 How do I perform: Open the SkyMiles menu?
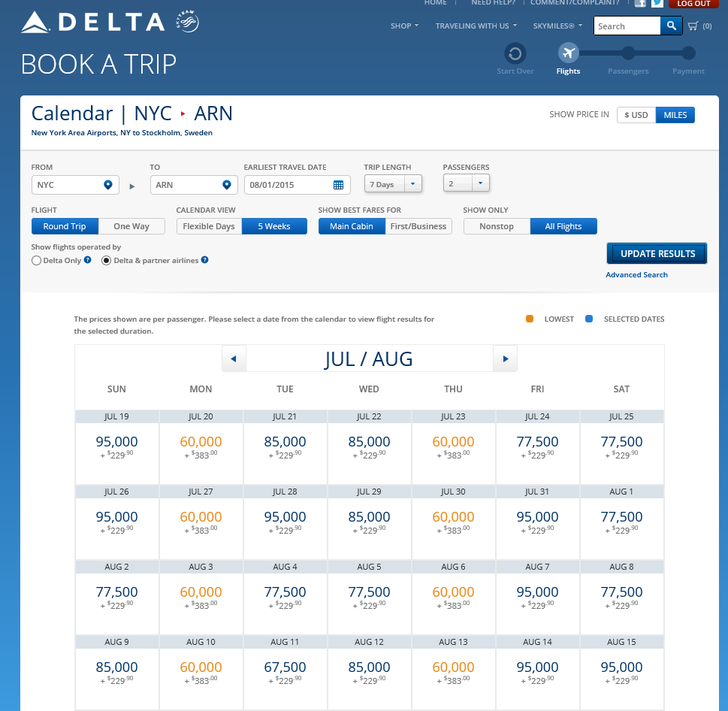tap(557, 26)
